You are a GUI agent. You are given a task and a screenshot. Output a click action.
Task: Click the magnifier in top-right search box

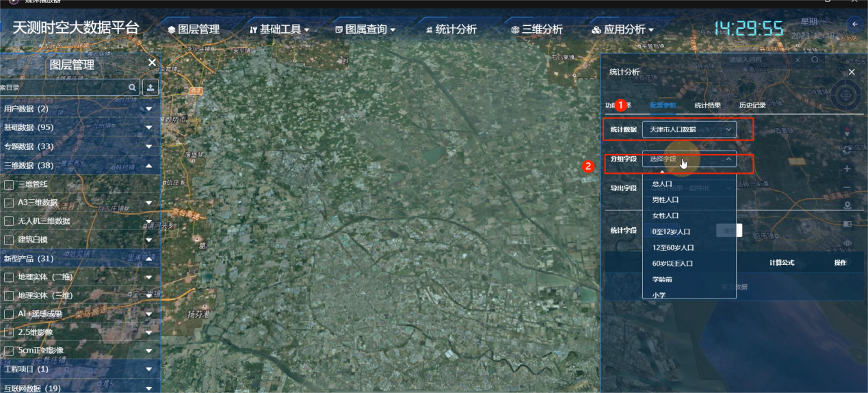tap(815, 60)
